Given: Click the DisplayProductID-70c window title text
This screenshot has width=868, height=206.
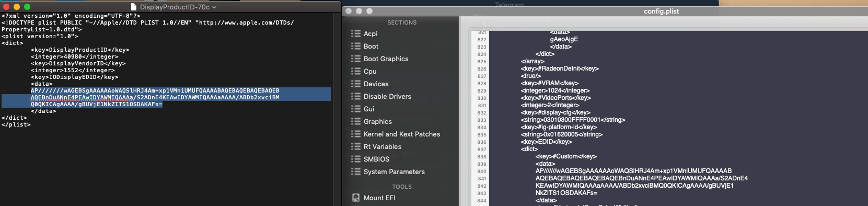Looking at the screenshot, I should 175,7.
